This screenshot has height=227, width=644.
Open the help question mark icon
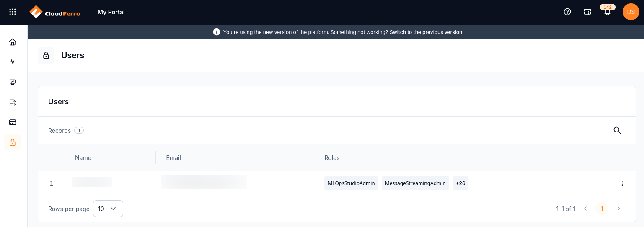coord(567,12)
